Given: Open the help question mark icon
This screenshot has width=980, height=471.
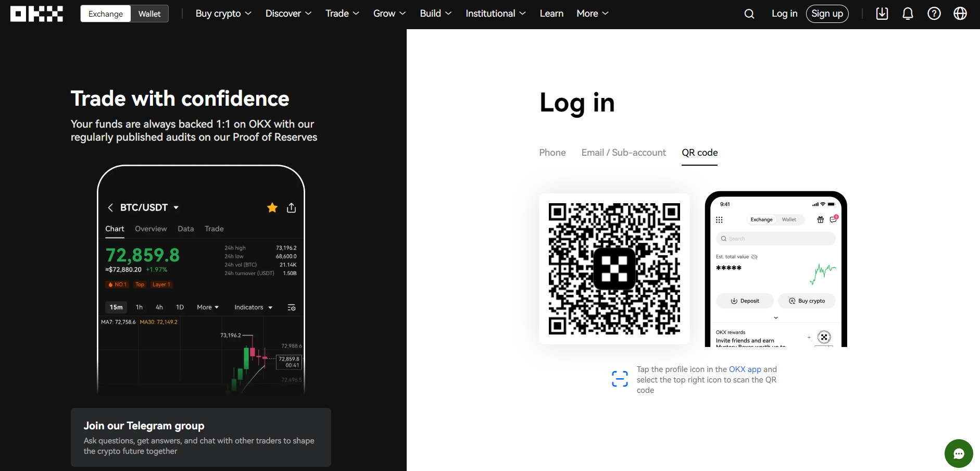Looking at the screenshot, I should [x=934, y=14].
